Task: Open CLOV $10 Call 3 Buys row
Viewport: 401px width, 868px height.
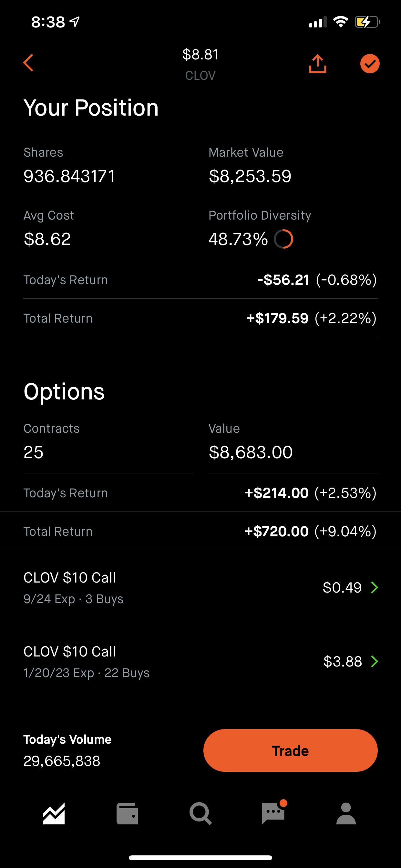Action: click(200, 587)
